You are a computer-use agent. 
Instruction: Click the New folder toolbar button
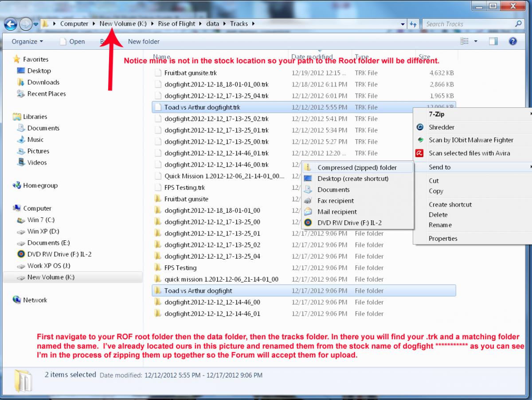pos(144,41)
